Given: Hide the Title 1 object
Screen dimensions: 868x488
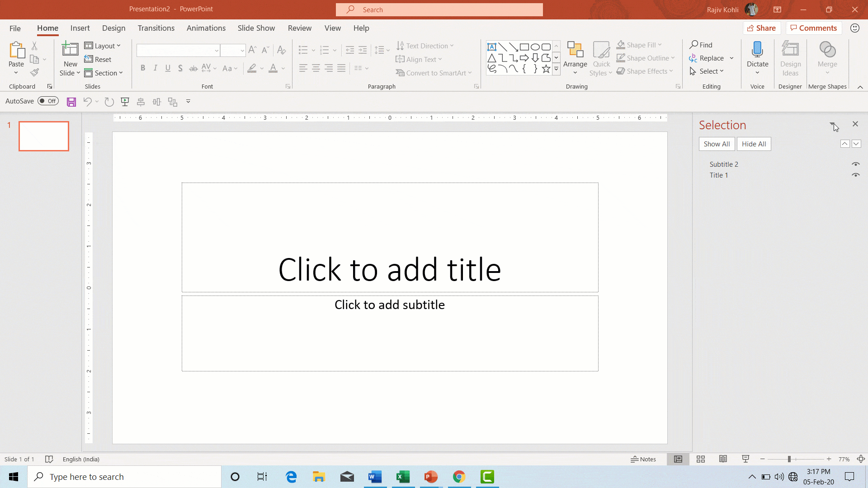Looking at the screenshot, I should tap(856, 175).
